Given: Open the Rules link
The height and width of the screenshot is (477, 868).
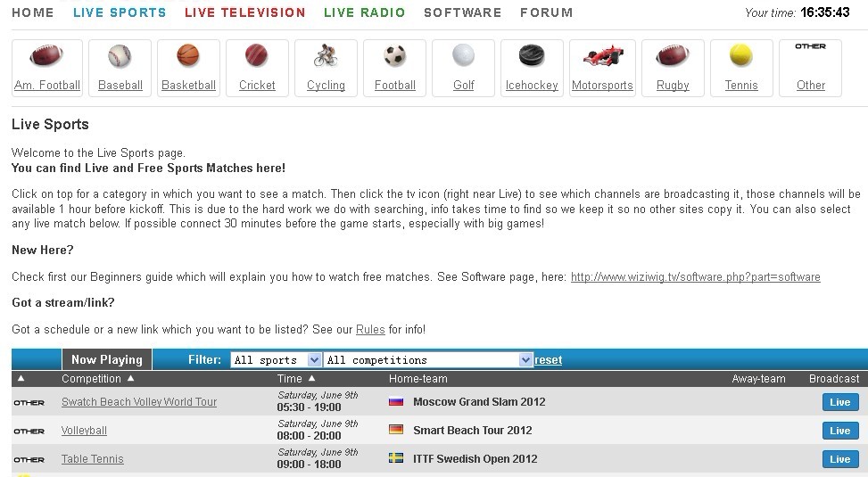Looking at the screenshot, I should point(370,329).
